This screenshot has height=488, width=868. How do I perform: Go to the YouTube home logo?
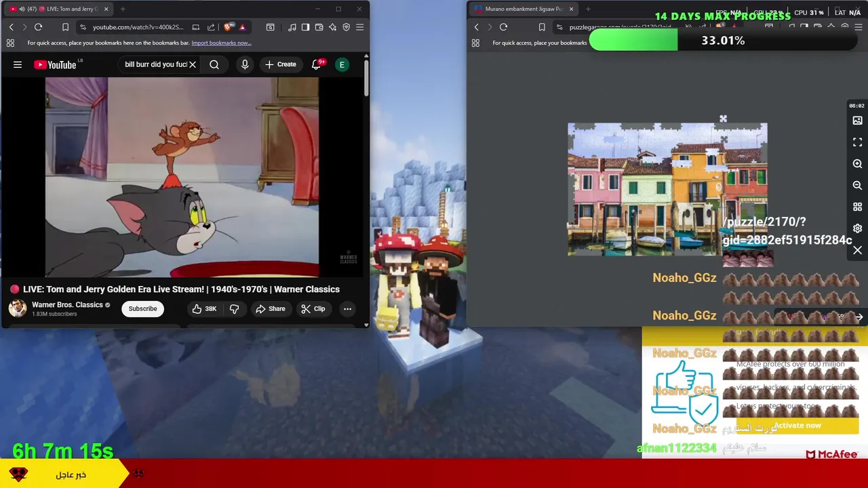click(55, 64)
